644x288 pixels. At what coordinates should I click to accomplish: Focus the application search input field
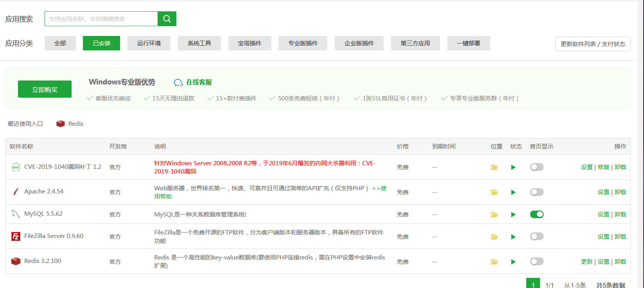(101, 19)
